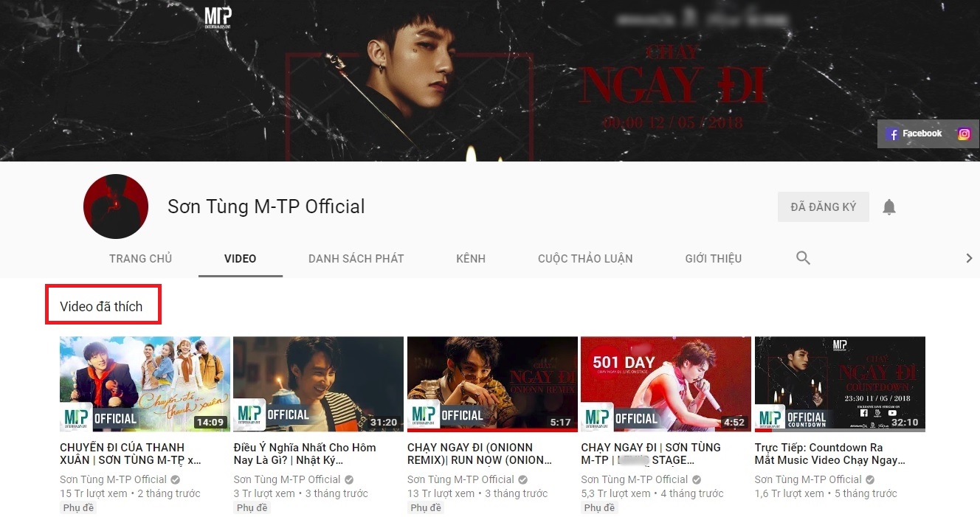Click the CHẠY NGAY ĐI ONIONN REMIX thumbnail
Screen dimensions: 980x517
pos(492,384)
